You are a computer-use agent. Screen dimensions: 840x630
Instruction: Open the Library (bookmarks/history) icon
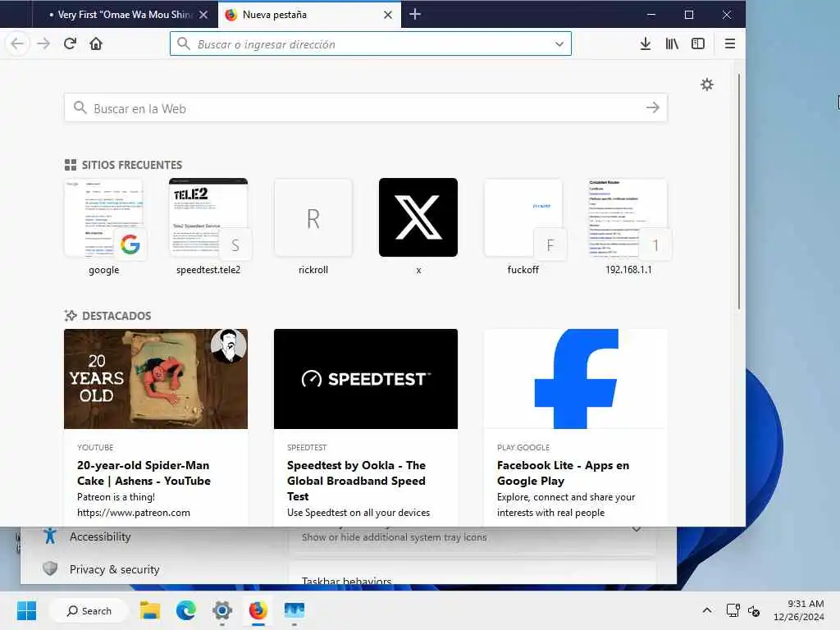(x=672, y=43)
